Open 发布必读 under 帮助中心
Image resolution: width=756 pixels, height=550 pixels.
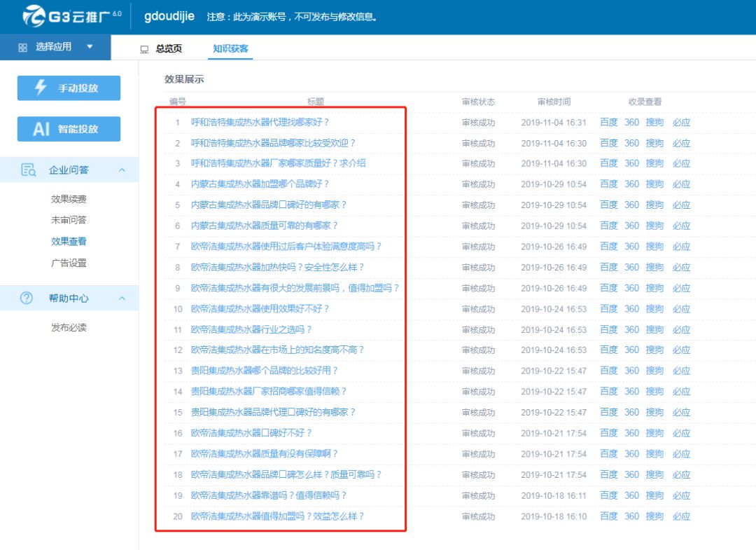[x=69, y=327]
